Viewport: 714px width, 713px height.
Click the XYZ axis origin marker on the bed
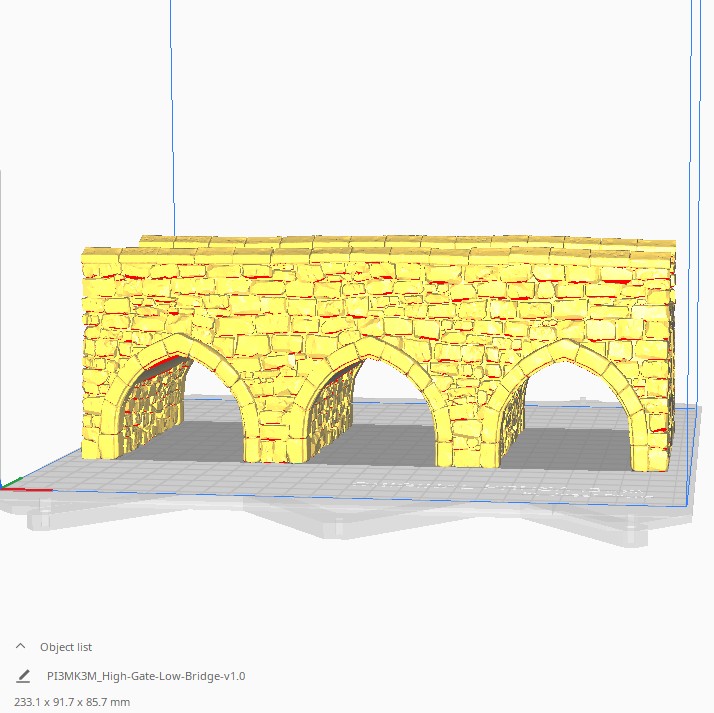coord(6,487)
